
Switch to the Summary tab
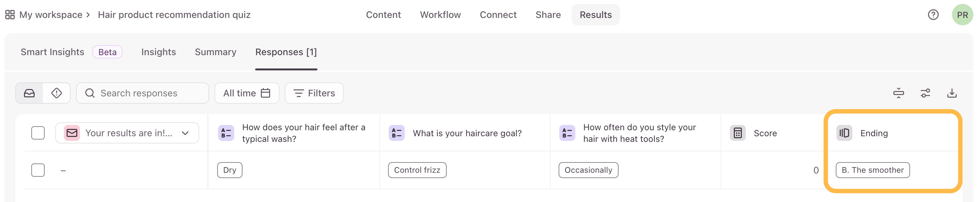215,52
